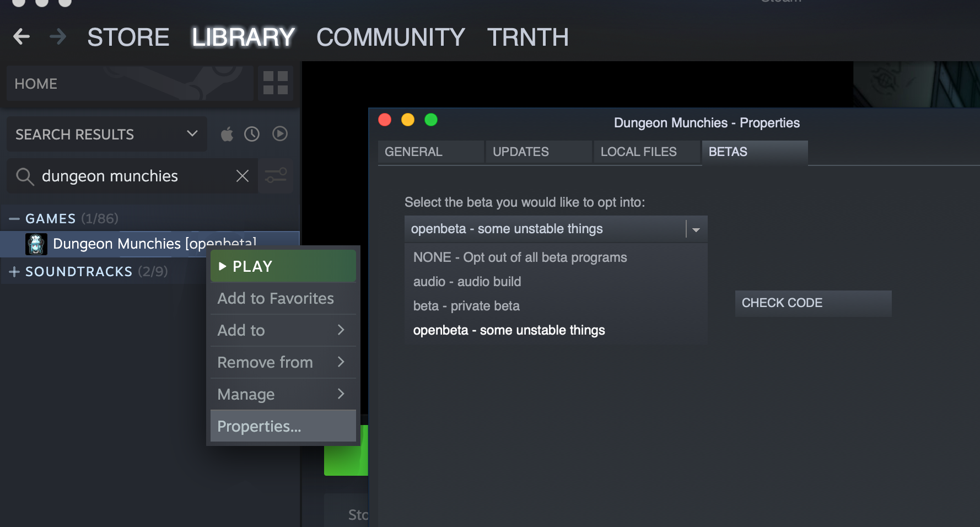The width and height of the screenshot is (980, 527).
Task: Toggle the macOS games filter icon
Action: pyautogui.click(x=227, y=134)
